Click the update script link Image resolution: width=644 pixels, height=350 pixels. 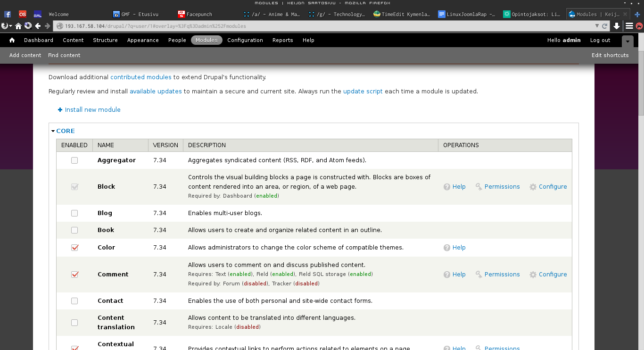363,92
